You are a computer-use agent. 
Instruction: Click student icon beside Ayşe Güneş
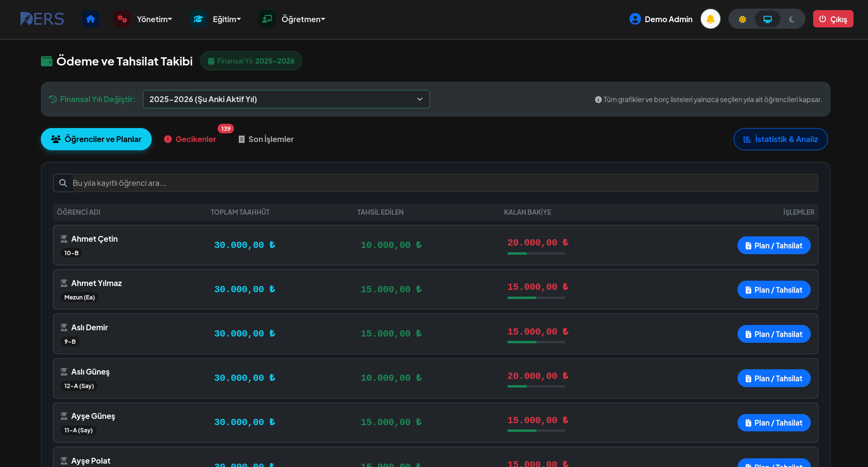(64, 416)
